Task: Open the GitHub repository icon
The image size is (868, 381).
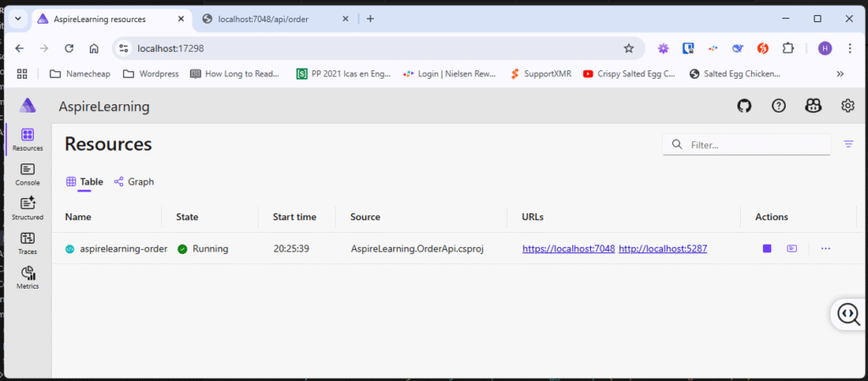Action: 744,106
